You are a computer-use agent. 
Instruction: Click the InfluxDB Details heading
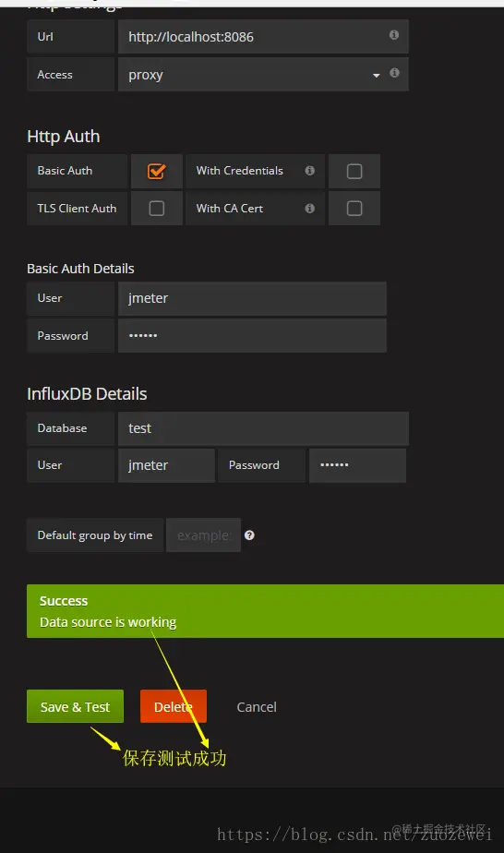(87, 394)
